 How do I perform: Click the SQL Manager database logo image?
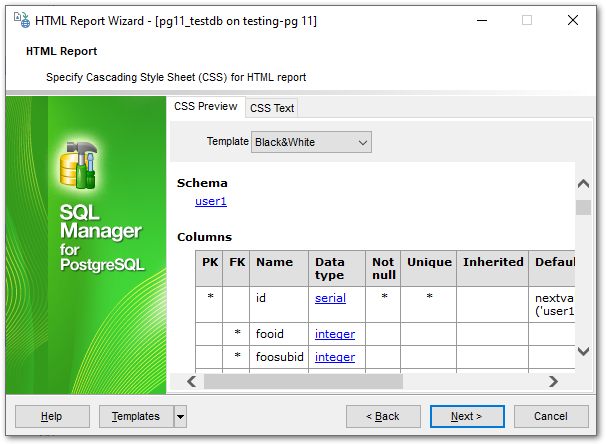[79, 164]
